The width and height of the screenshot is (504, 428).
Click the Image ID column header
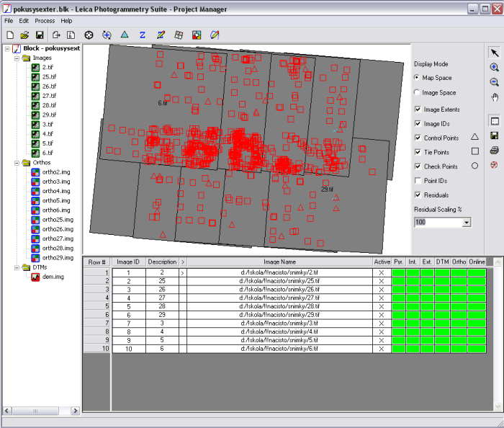tap(128, 262)
